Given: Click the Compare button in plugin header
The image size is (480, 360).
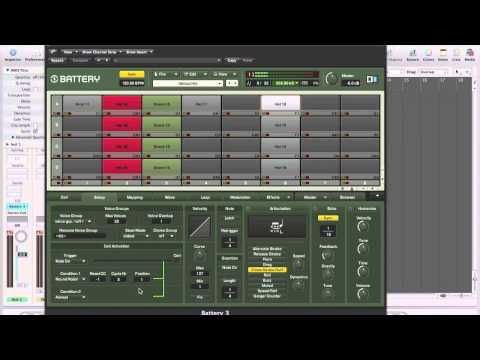Looking at the screenshot, I should coord(80,60).
